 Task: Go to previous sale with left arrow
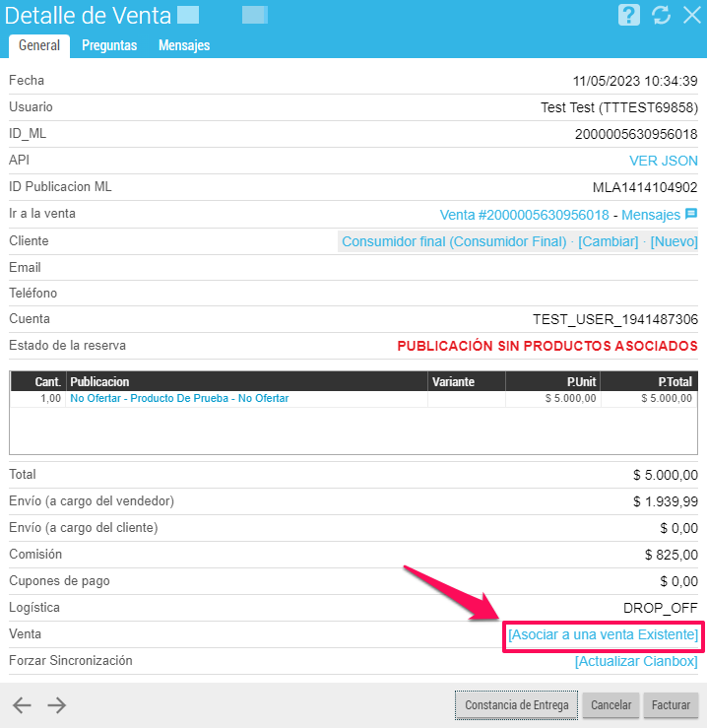[x=22, y=705]
